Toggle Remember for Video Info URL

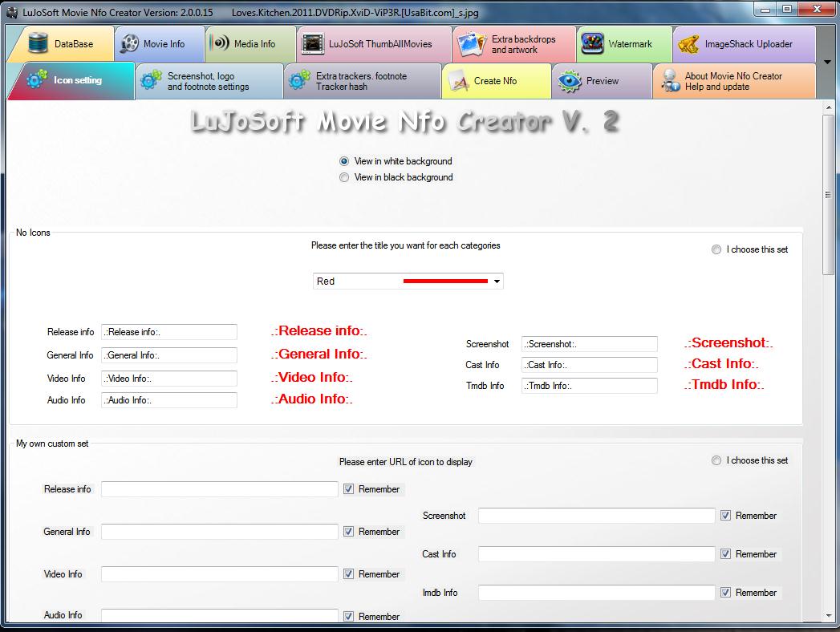click(x=349, y=573)
